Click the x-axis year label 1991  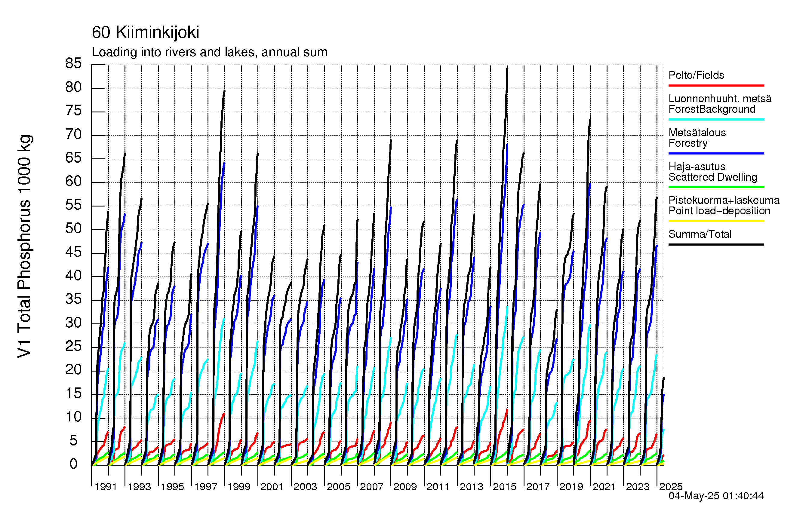tap(106, 487)
